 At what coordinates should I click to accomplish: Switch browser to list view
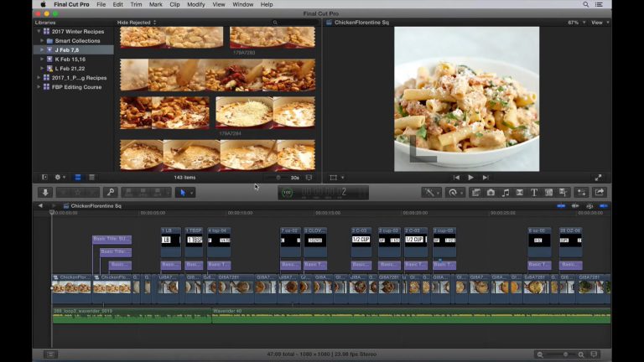click(x=92, y=178)
